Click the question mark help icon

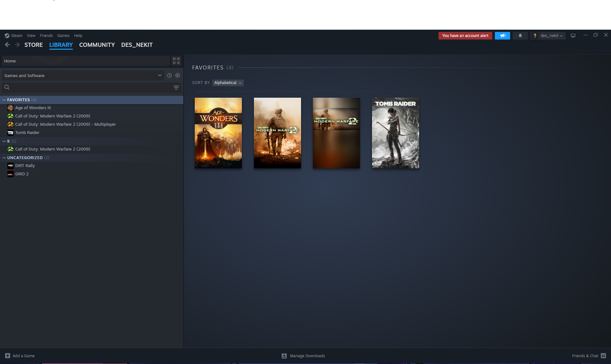coord(535,36)
